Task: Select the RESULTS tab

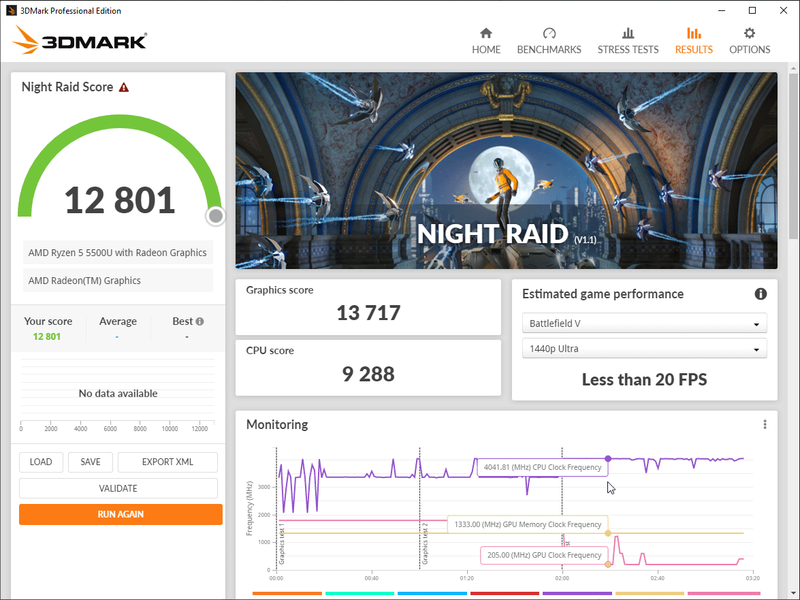Action: [693, 41]
